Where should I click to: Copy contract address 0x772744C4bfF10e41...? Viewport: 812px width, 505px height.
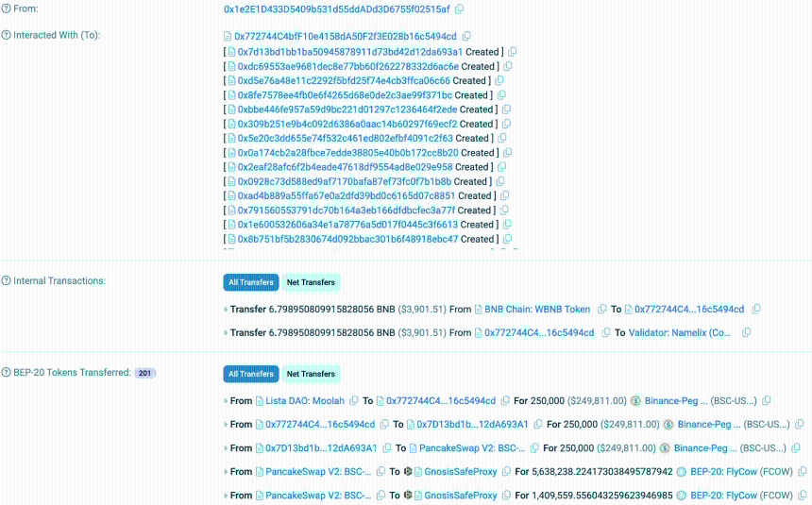[x=466, y=36]
